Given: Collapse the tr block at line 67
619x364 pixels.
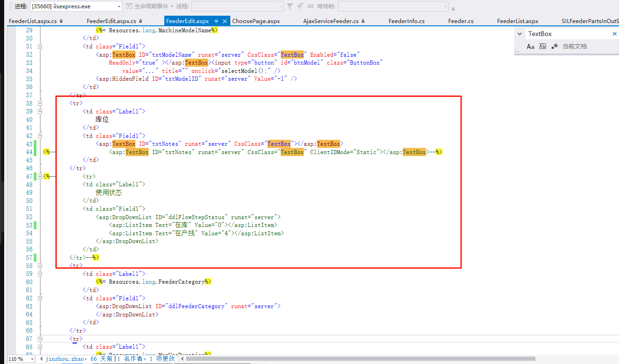Looking at the screenshot, I should coord(40,339).
